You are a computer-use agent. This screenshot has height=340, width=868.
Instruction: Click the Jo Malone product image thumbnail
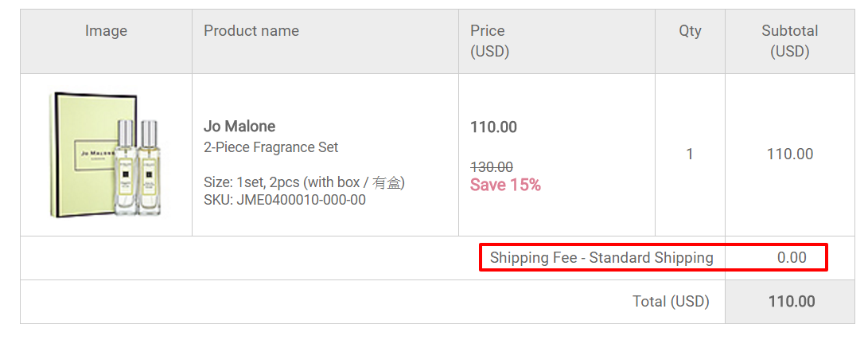click(108, 155)
